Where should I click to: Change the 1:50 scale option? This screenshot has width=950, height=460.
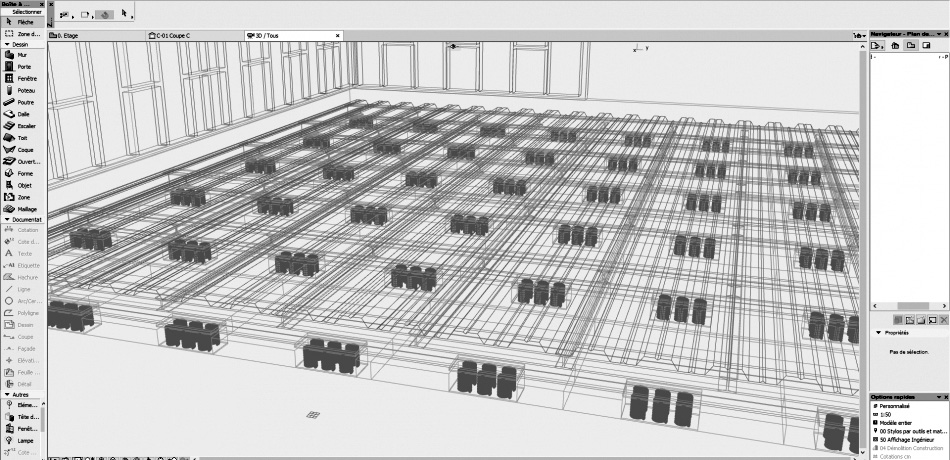coord(909,415)
